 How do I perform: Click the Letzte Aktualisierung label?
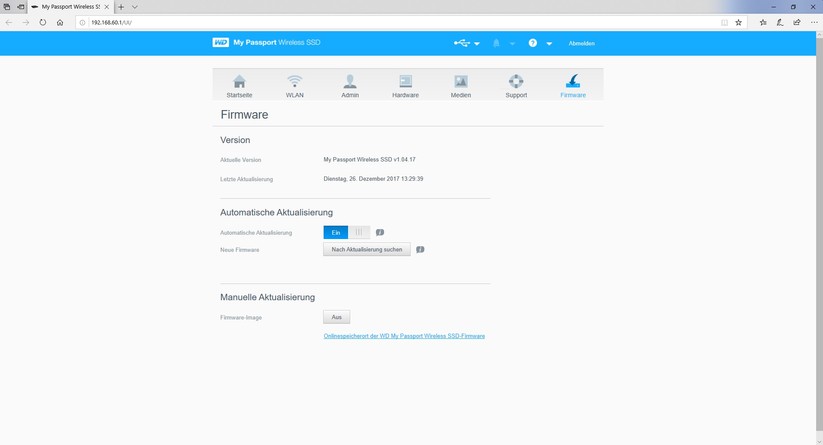246,179
